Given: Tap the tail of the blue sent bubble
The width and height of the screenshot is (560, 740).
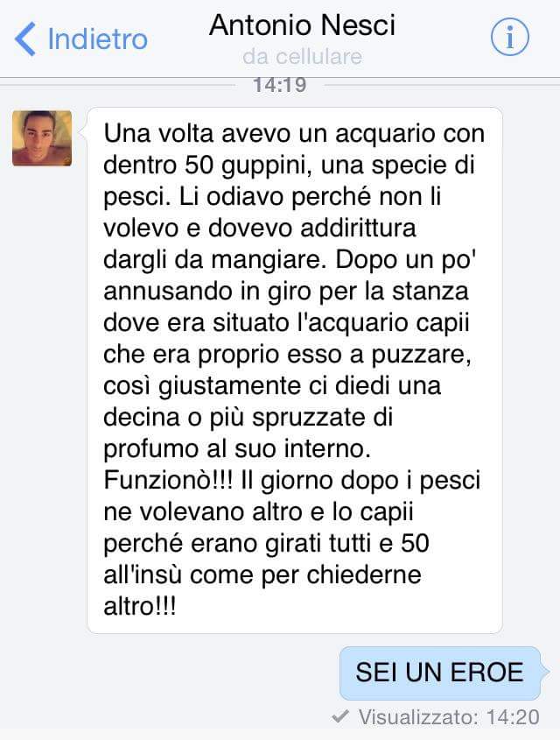Looking at the screenshot, I should tap(544, 671).
